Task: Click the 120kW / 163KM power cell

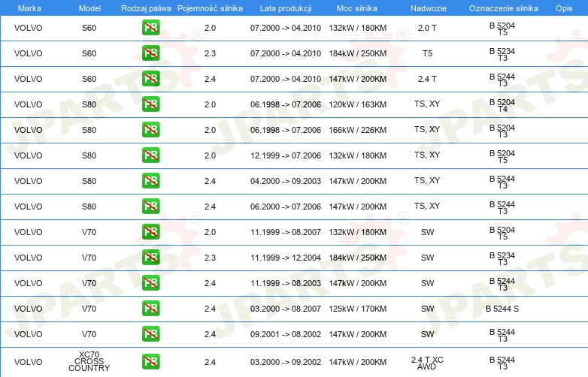Action: [357, 104]
